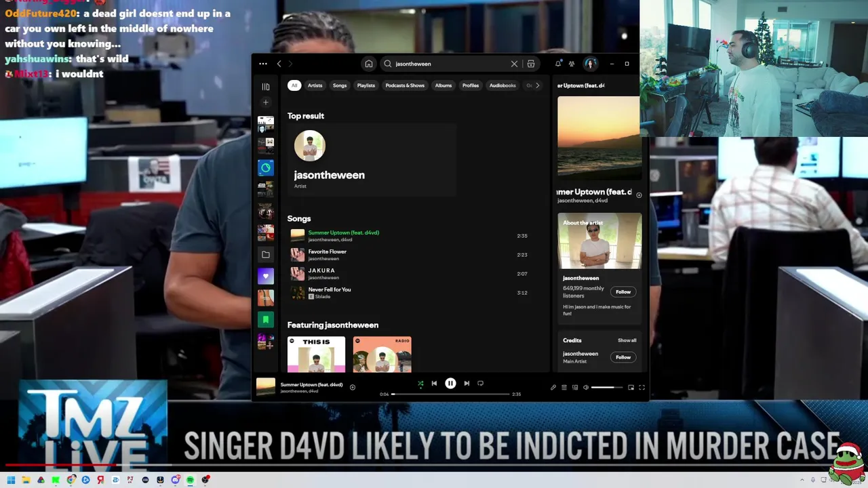Show more filter chips with right chevron
The height and width of the screenshot is (488, 868).
click(x=538, y=85)
